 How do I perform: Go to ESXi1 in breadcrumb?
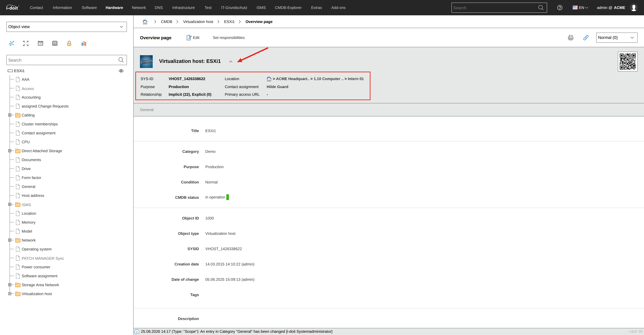point(229,22)
